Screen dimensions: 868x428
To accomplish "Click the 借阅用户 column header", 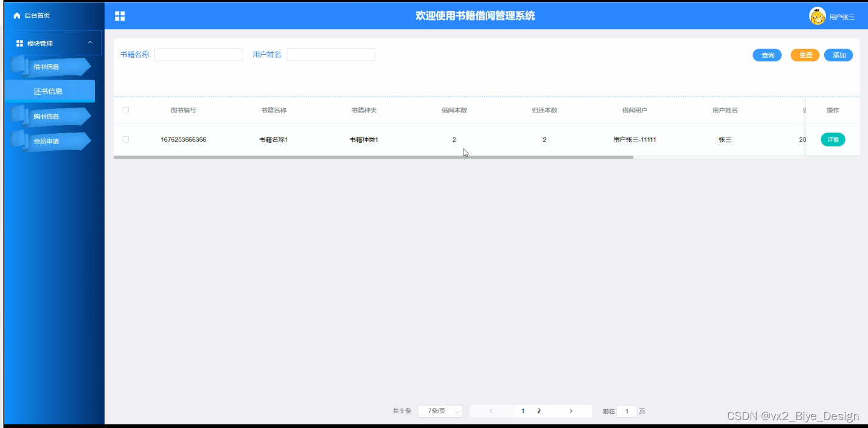I will click(634, 110).
